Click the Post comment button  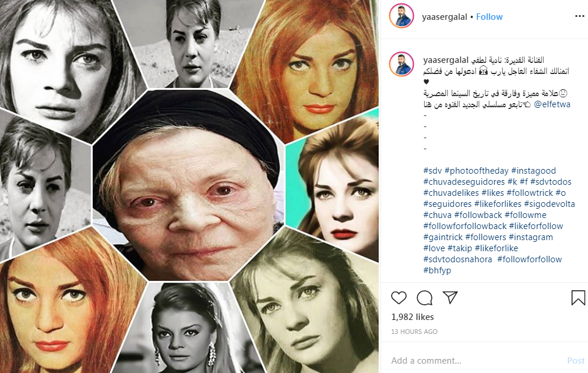[x=576, y=361]
